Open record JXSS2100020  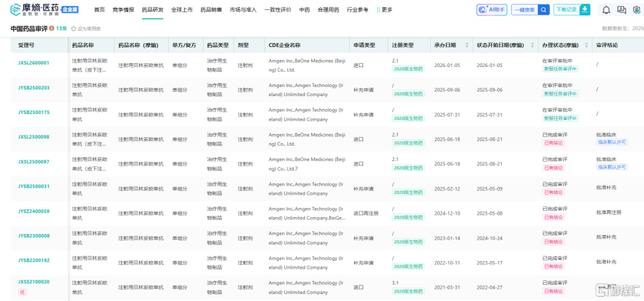33,282
